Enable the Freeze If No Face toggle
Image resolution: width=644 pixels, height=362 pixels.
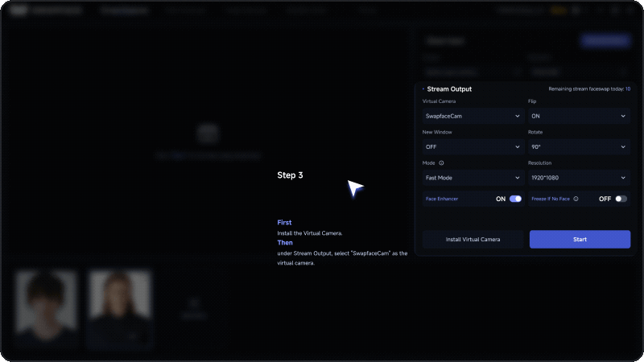coord(621,199)
